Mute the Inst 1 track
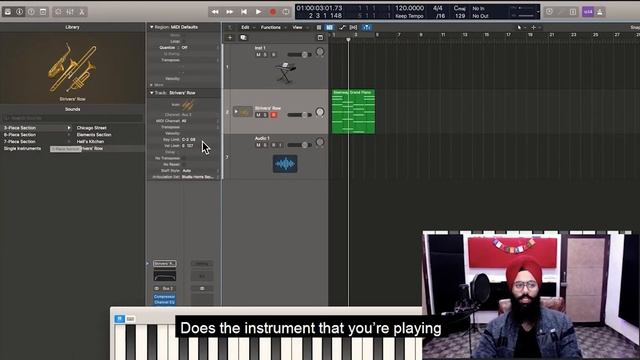Image resolution: width=640 pixels, height=360 pixels. (x=258, y=55)
